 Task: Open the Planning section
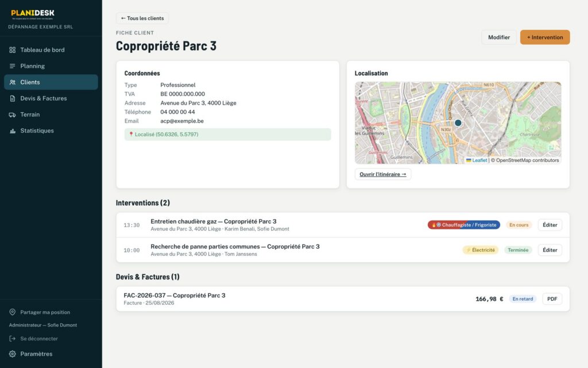pos(51,66)
